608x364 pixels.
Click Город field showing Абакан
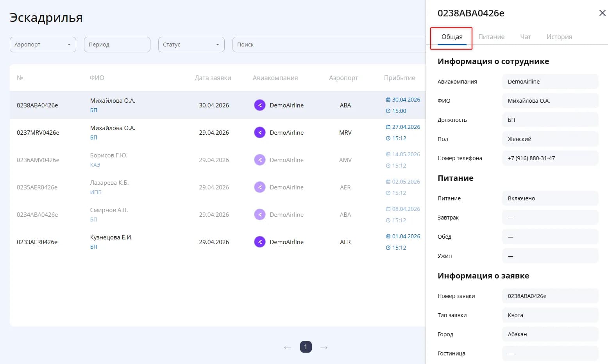pyautogui.click(x=550, y=334)
